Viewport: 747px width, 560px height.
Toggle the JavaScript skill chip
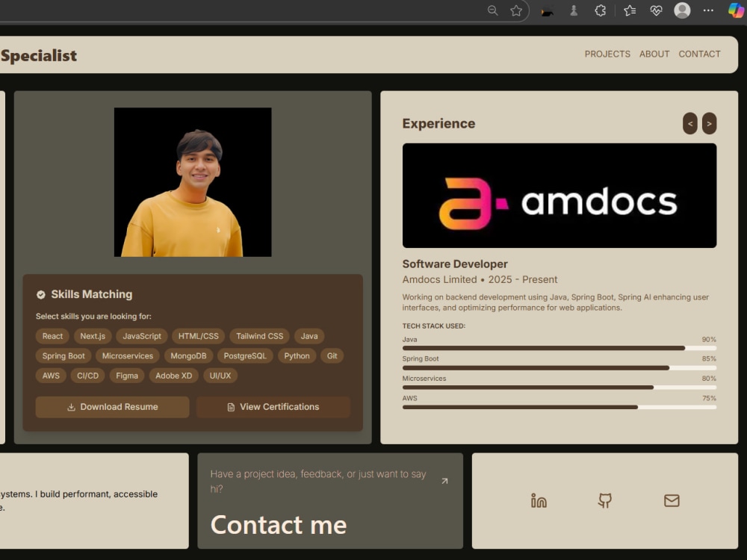pyautogui.click(x=142, y=336)
